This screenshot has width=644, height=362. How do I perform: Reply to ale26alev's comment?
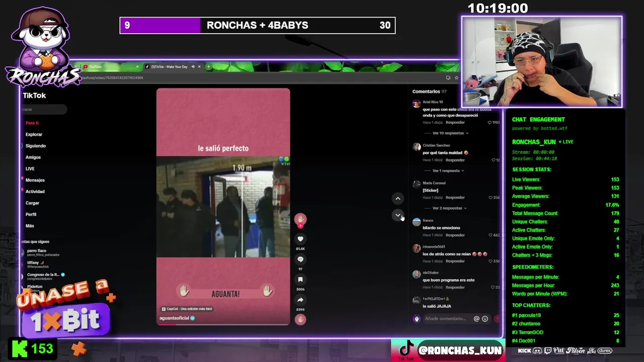[x=455, y=288]
